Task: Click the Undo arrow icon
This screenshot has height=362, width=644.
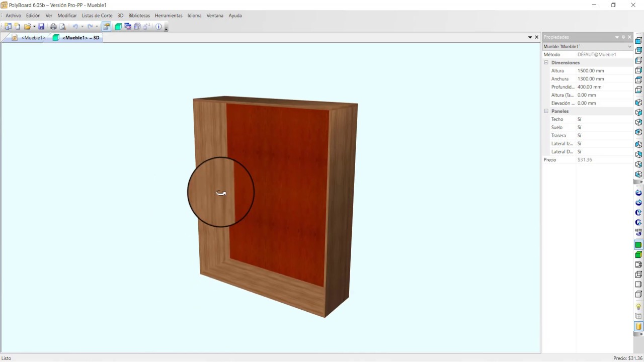Action: coord(75,27)
